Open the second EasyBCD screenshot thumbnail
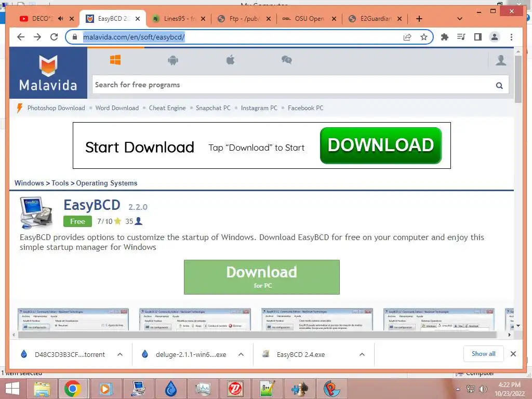Viewport: 532px width, 399px height. pyautogui.click(x=195, y=320)
